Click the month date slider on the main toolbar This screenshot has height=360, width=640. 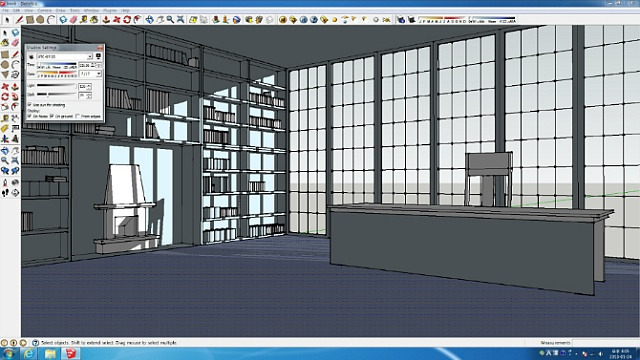[x=442, y=19]
